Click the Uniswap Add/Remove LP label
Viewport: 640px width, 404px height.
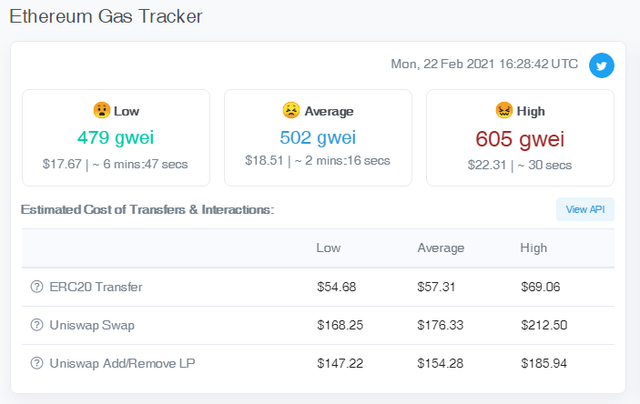pyautogui.click(x=122, y=363)
